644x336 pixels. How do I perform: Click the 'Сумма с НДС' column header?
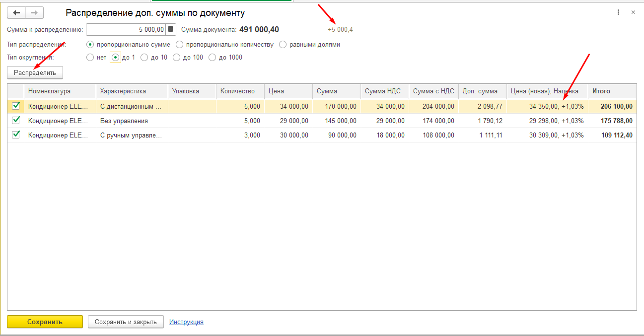coord(433,91)
